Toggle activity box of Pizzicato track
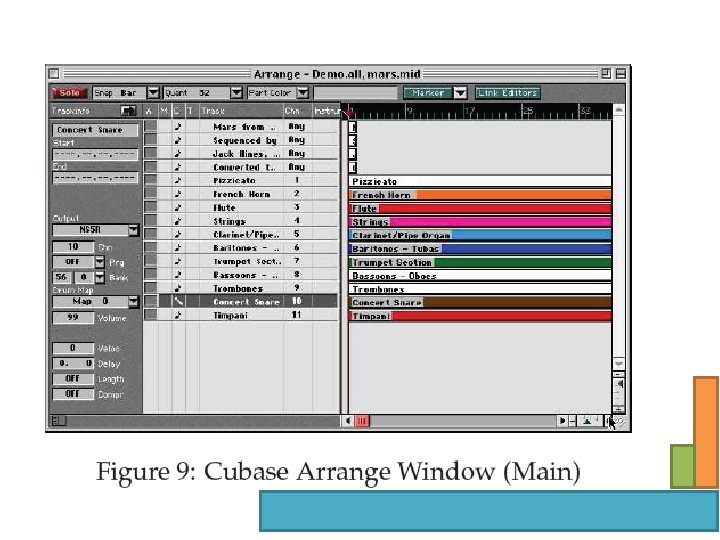Image resolution: width=720 pixels, height=540 pixels. click(x=151, y=180)
